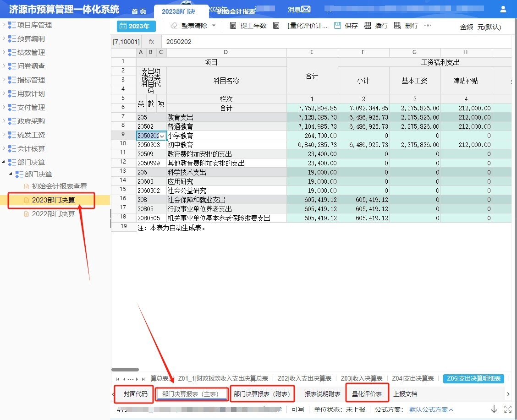Save the report with the 保存 icon
The height and width of the screenshot is (420, 517).
click(338, 26)
